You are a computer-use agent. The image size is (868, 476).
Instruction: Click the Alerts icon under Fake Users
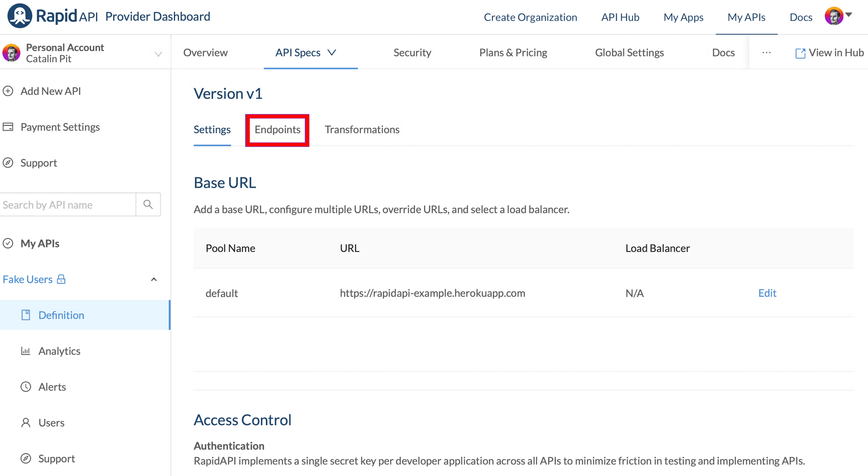[26, 386]
